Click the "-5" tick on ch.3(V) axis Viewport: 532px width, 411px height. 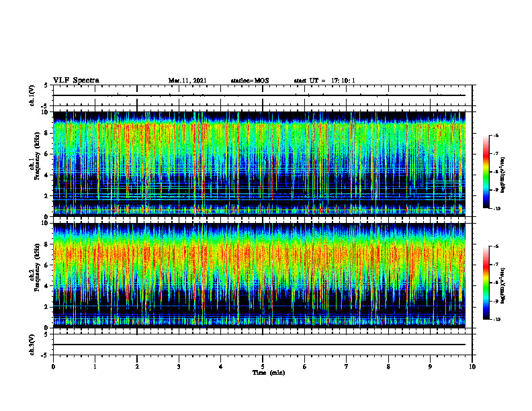(45, 355)
